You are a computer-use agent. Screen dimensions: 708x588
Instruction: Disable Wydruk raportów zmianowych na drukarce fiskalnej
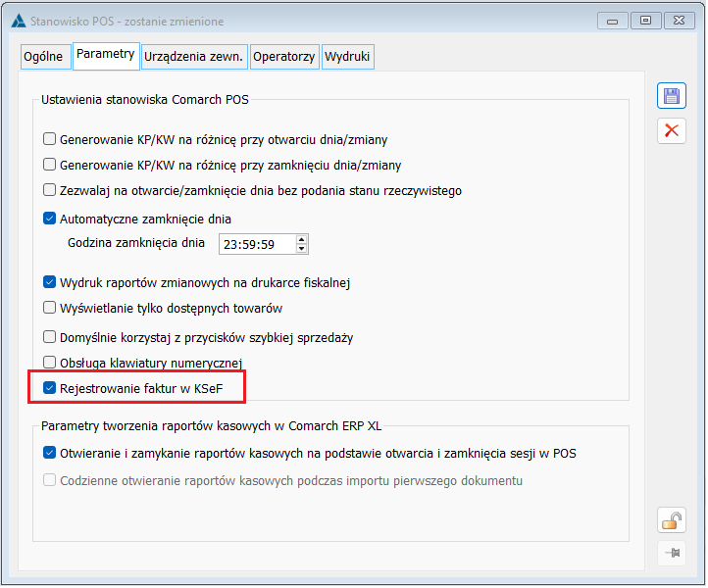click(49, 282)
